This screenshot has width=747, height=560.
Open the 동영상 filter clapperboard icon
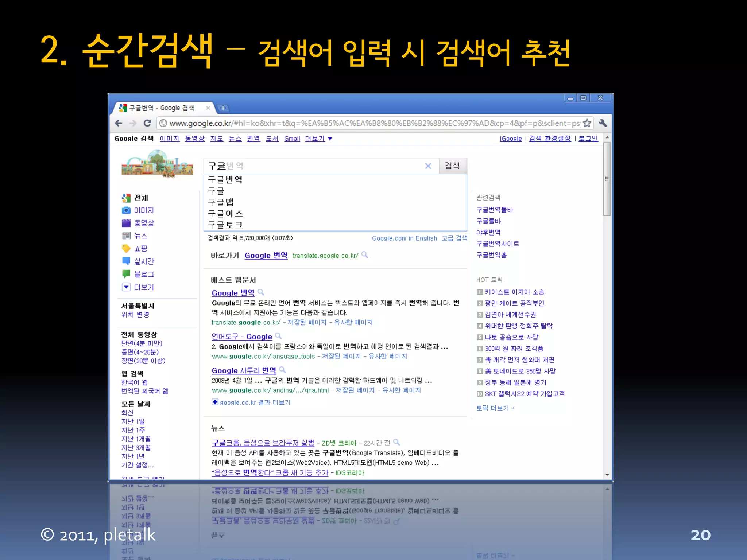pyautogui.click(x=126, y=223)
